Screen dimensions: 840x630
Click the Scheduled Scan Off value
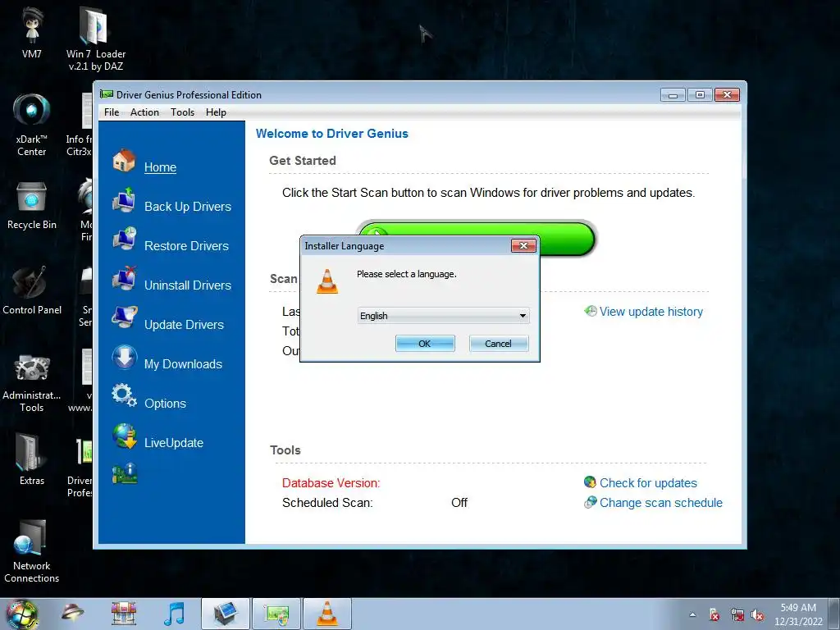459,503
